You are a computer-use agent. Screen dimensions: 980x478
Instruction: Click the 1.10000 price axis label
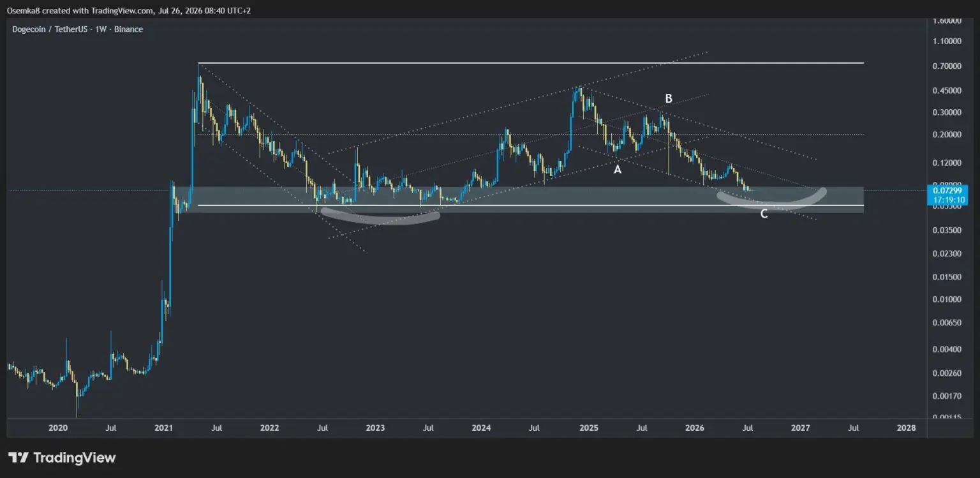[946, 41]
